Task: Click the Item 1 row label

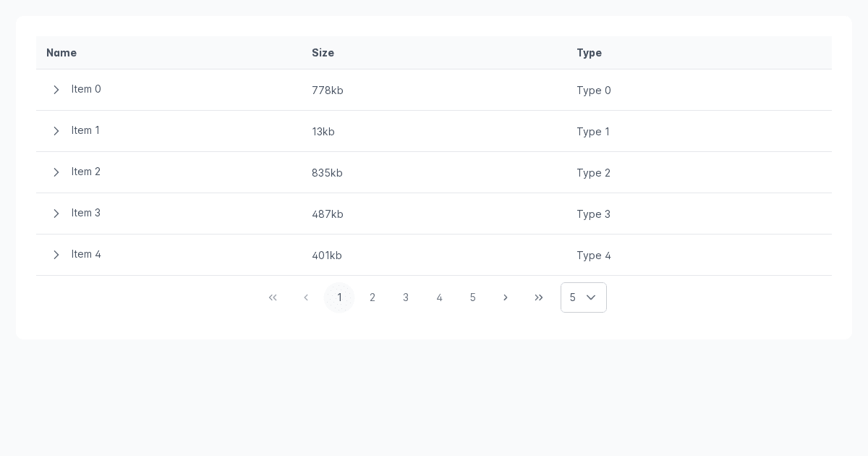Action: 85,130
